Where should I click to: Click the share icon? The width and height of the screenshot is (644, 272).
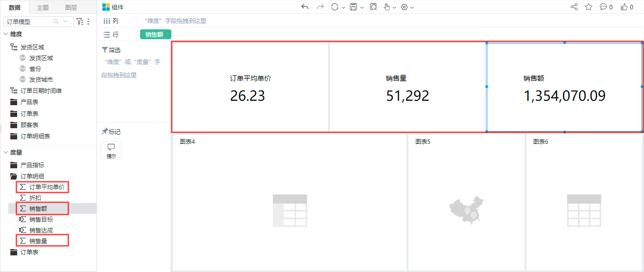(574, 7)
